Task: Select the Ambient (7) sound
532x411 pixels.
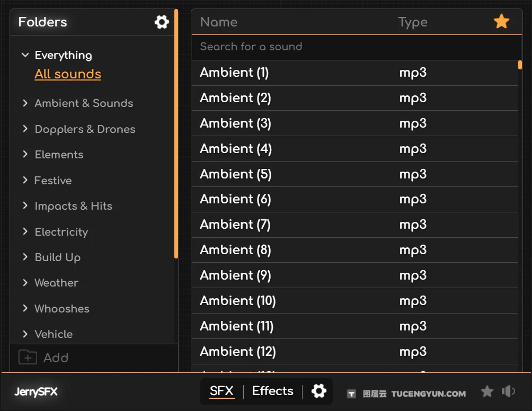Action: coord(355,225)
